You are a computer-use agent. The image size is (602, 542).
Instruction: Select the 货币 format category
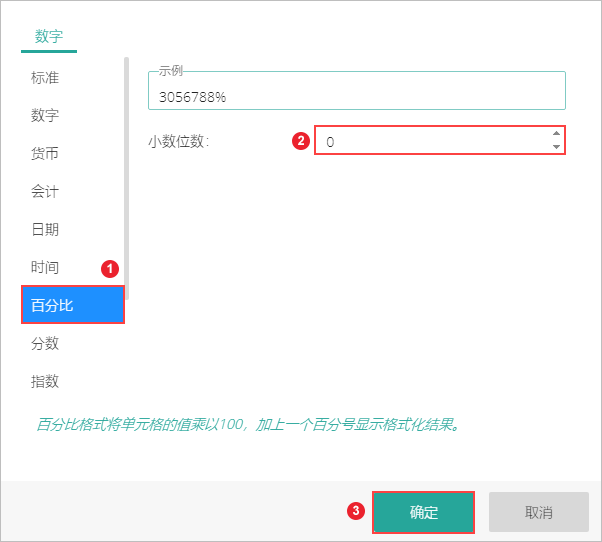click(x=45, y=153)
